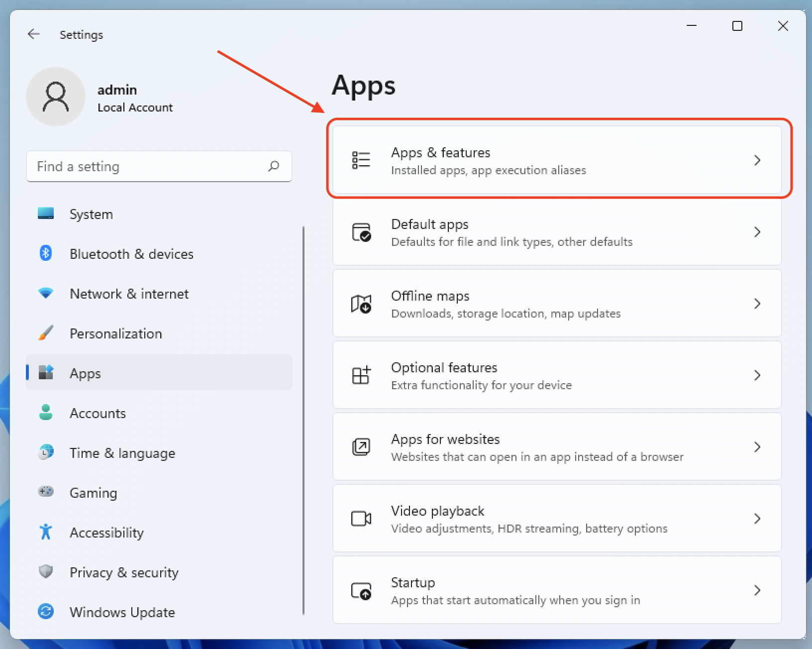Click the sidebar vertical scrollbar
812x649 pixels.
[x=303, y=421]
